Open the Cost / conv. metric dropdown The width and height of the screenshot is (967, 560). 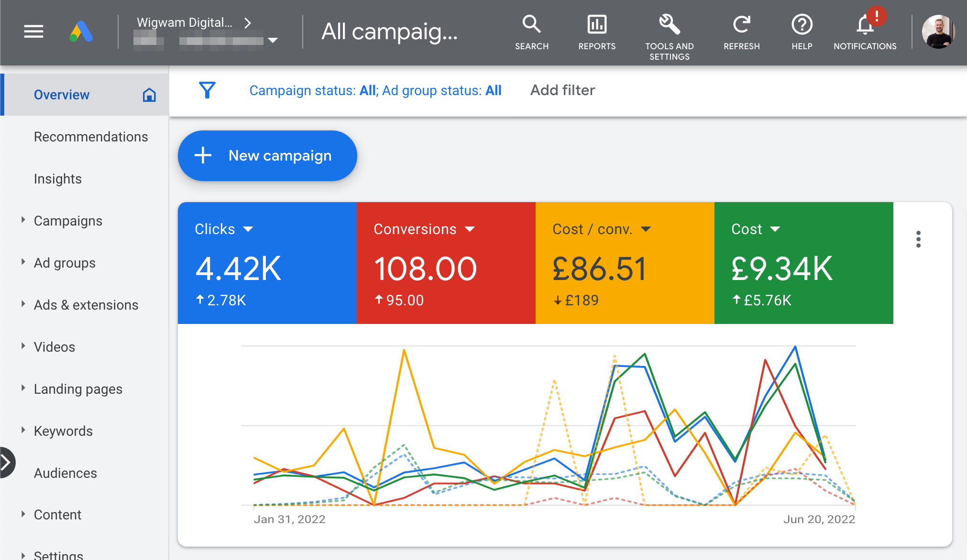pos(646,229)
